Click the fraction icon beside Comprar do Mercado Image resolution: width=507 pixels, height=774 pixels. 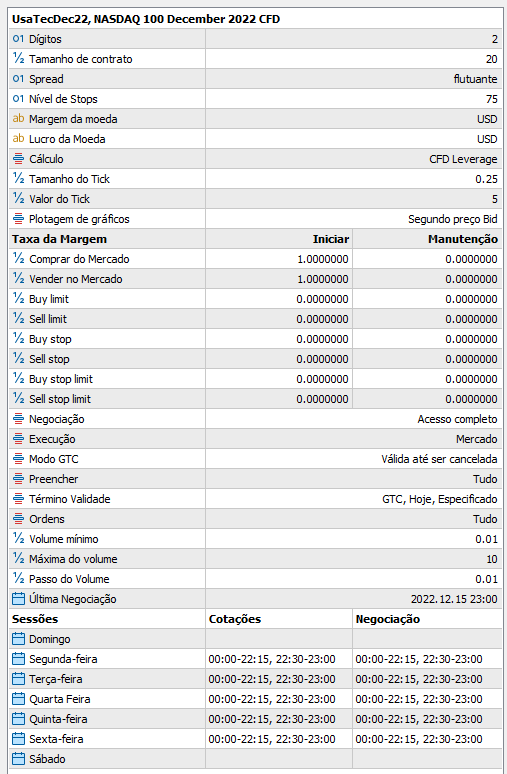click(x=18, y=259)
